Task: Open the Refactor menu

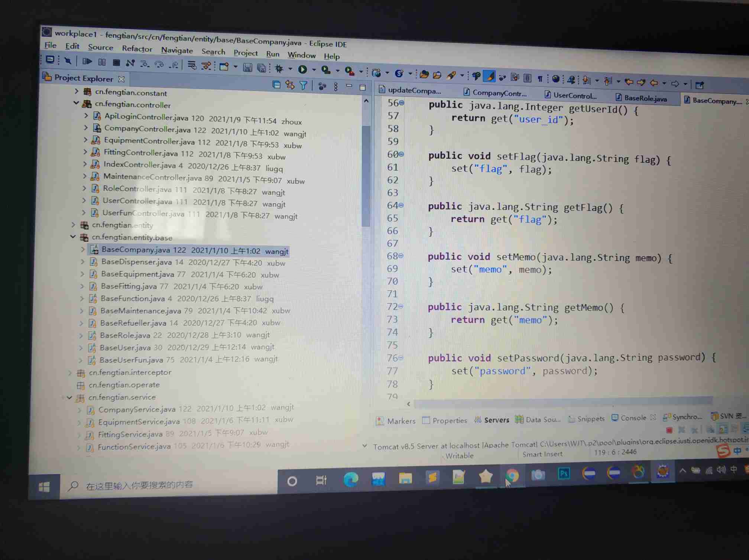Action: pos(137,49)
